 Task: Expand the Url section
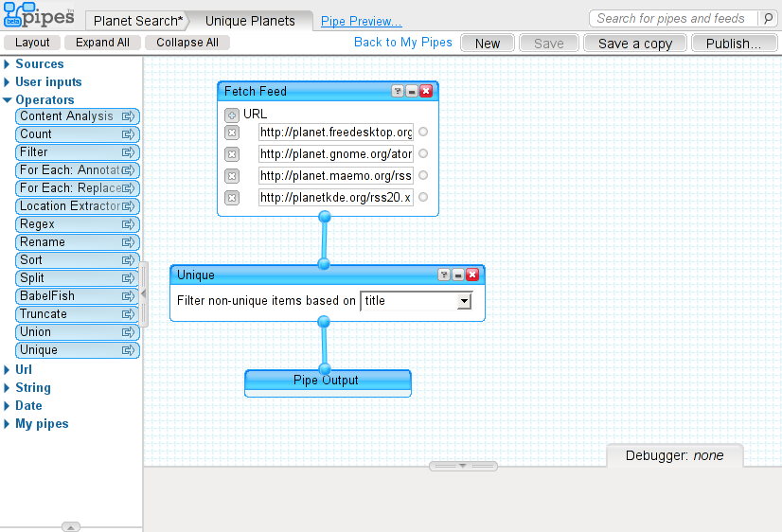(x=7, y=370)
